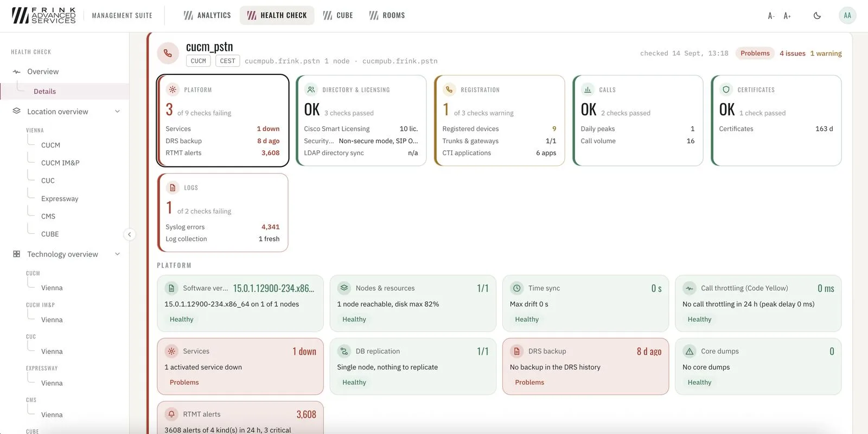Click the Problems badge on DRS backup tile
The width and height of the screenshot is (868, 434).
(x=529, y=382)
